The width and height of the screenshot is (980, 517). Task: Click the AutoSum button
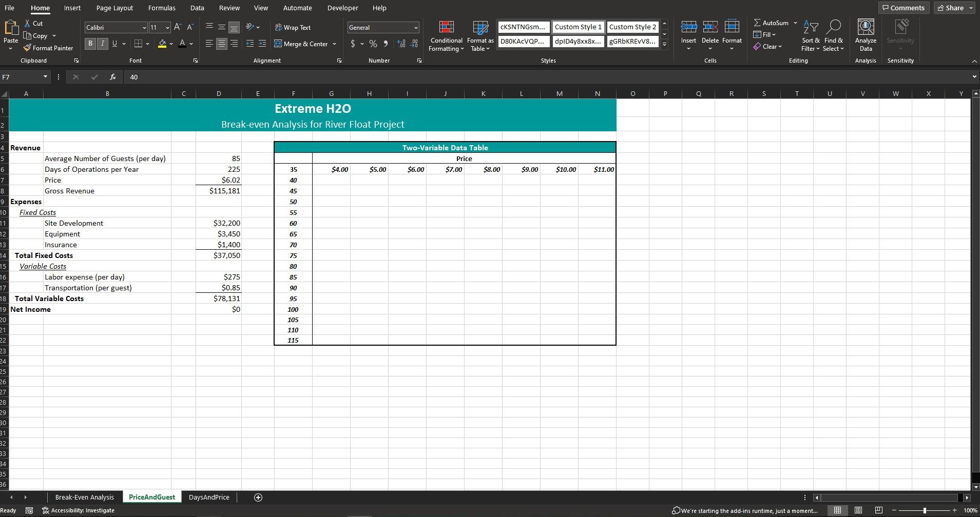771,23
